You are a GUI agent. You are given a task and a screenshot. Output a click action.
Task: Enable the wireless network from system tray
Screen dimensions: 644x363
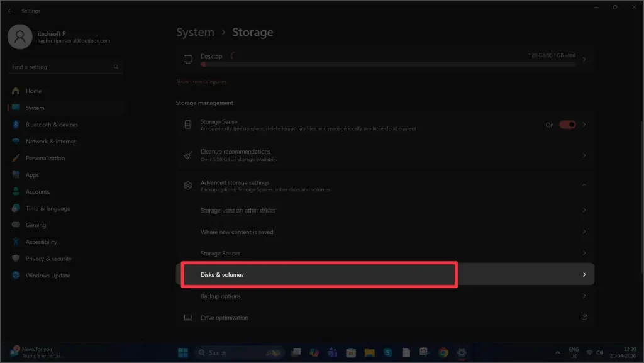tap(589, 353)
